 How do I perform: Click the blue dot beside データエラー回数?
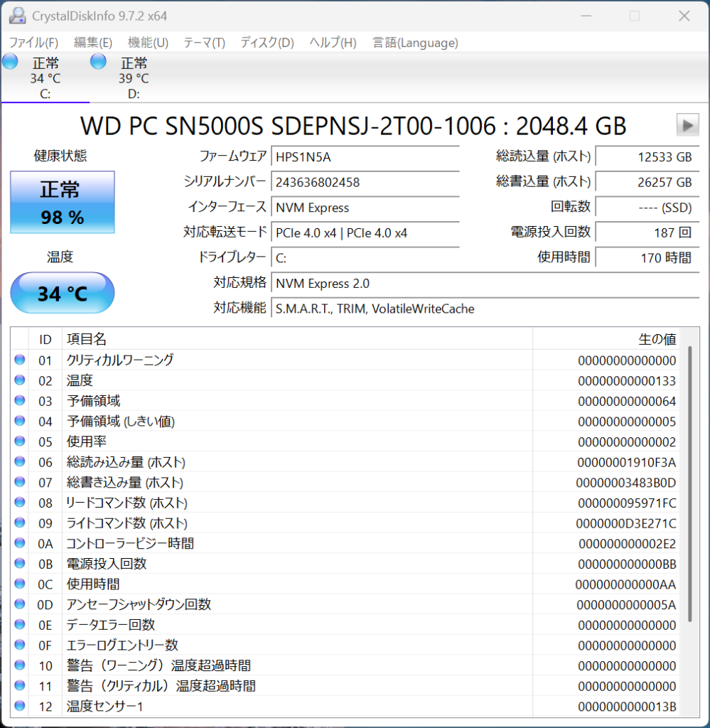click(x=19, y=625)
